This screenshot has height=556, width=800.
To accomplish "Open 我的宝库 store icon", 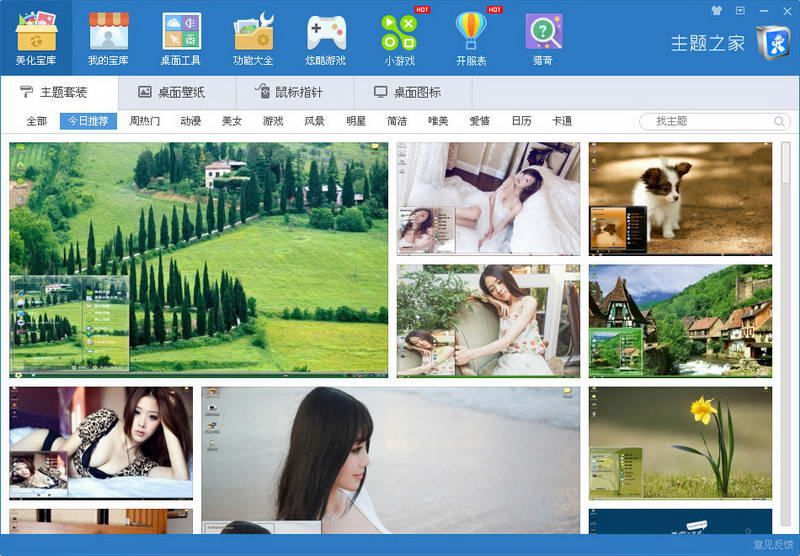I will click(x=108, y=31).
